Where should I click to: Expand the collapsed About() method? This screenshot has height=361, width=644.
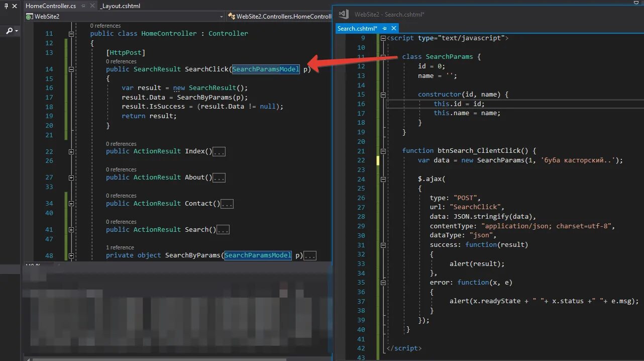[71, 177]
